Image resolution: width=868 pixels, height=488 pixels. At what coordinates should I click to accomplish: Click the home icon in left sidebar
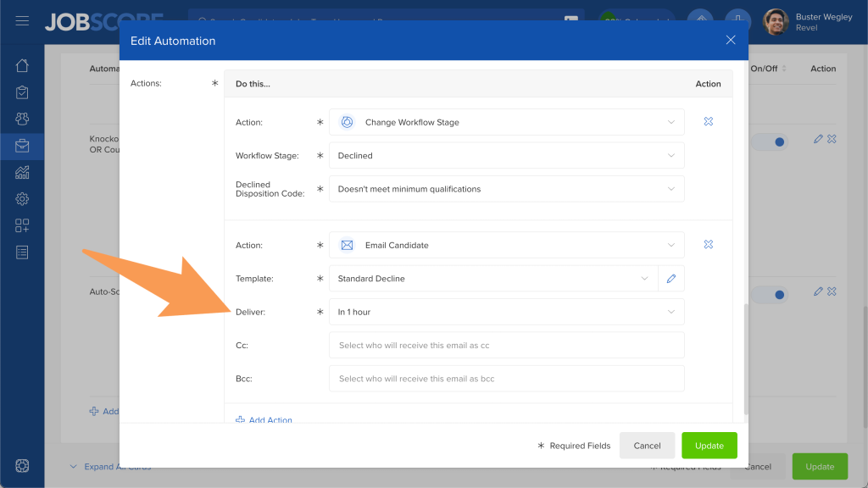pos(22,65)
